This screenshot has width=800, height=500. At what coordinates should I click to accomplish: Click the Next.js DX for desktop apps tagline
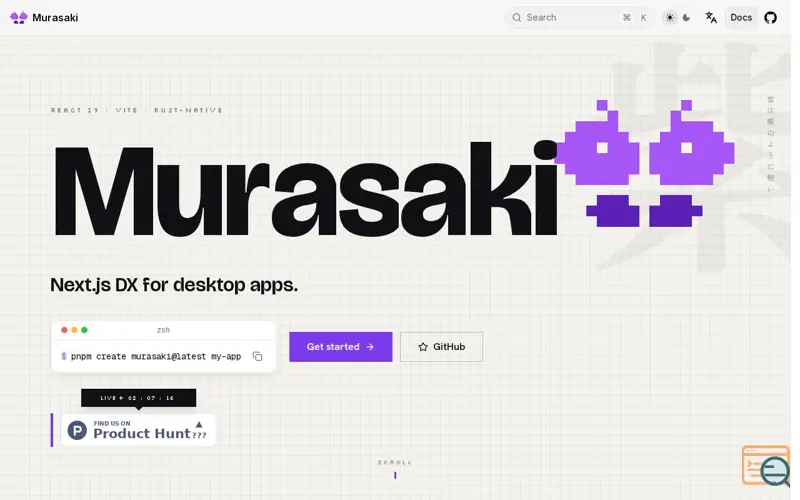(174, 285)
